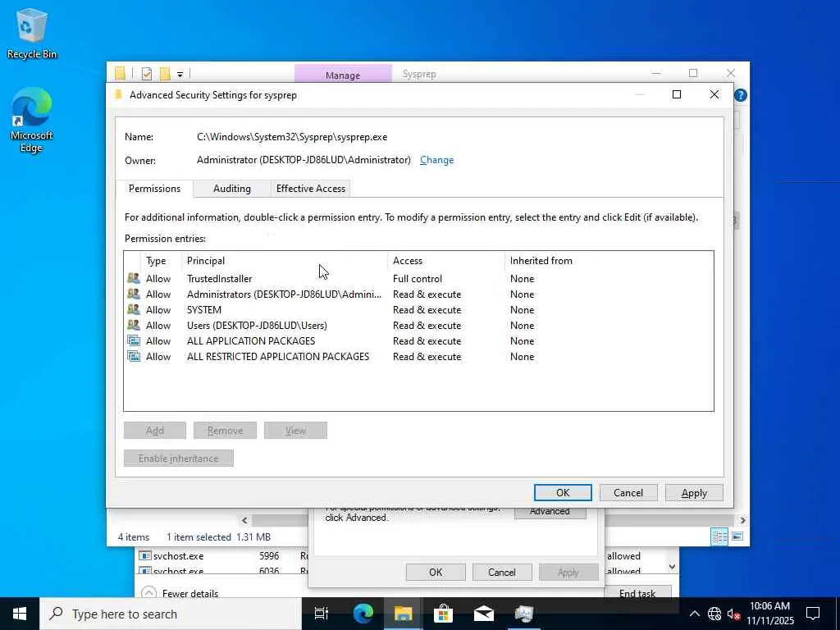Click the View permission entry button
Image resolution: width=840 pixels, height=630 pixels.
click(x=295, y=430)
